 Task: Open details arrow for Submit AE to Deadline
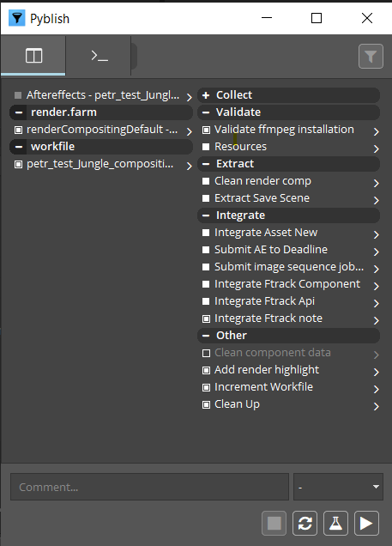376,252
